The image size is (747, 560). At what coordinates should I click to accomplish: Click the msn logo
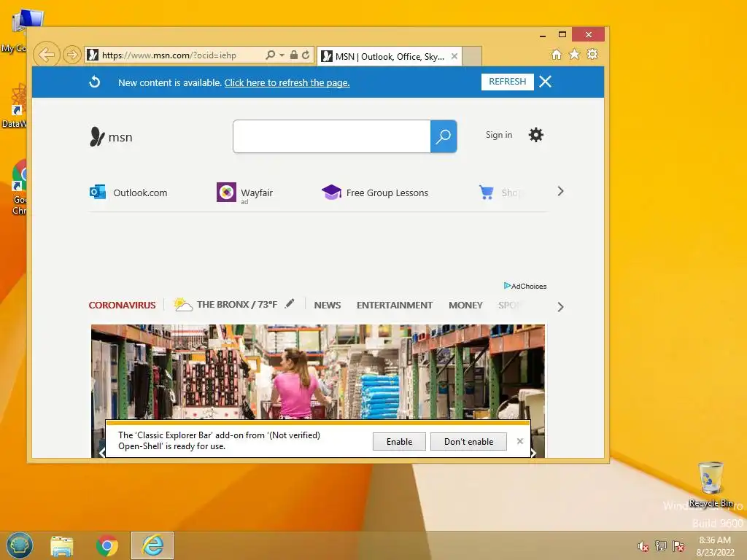(x=111, y=136)
